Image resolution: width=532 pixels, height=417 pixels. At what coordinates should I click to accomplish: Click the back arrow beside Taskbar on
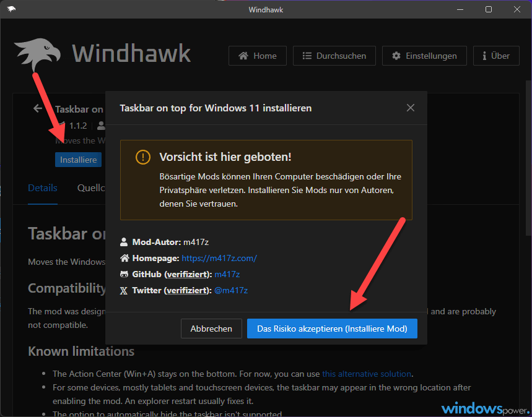click(x=38, y=108)
